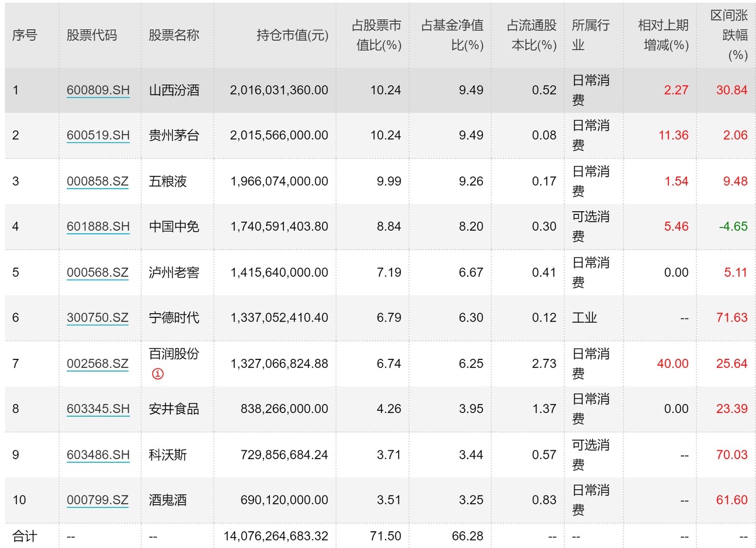This screenshot has width=756, height=548.
Task: Click period change 30.84 for 山西汾酒
Action: [x=732, y=90]
